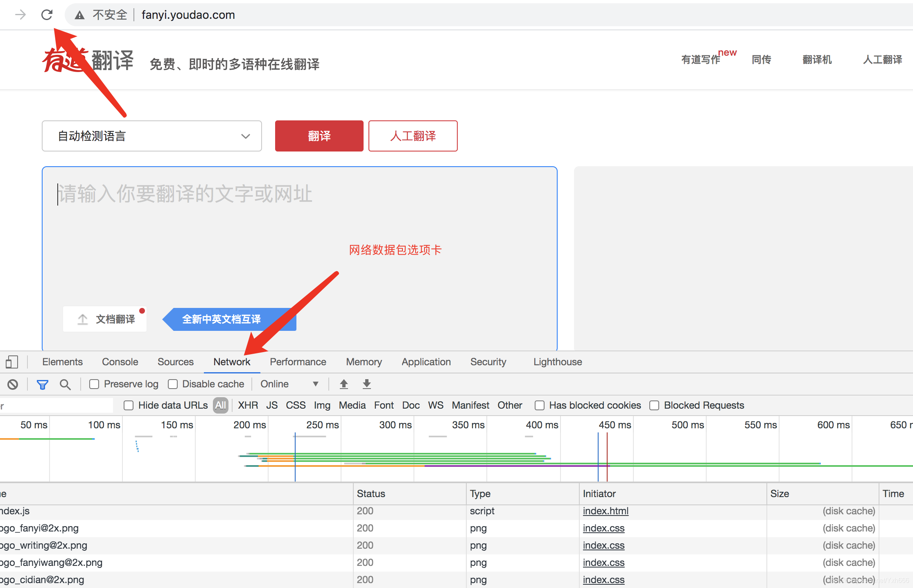Toggle the network filter funnel icon
This screenshot has width=913, height=588.
(43, 384)
